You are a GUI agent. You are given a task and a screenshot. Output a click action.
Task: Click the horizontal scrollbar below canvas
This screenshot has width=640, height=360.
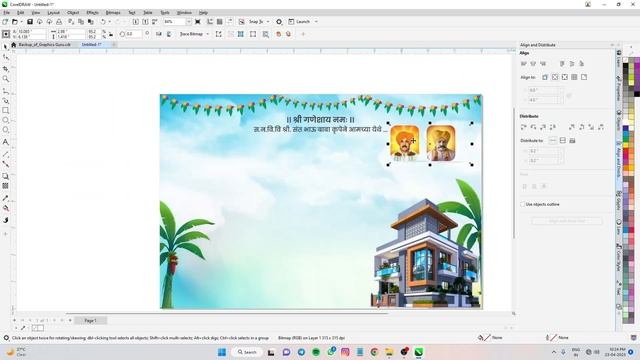[x=227, y=313]
